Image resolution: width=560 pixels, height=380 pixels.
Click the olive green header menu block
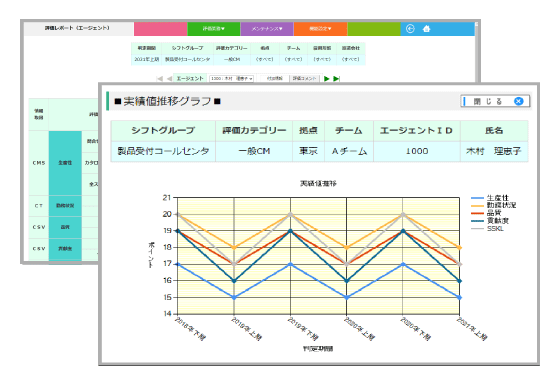(374, 29)
